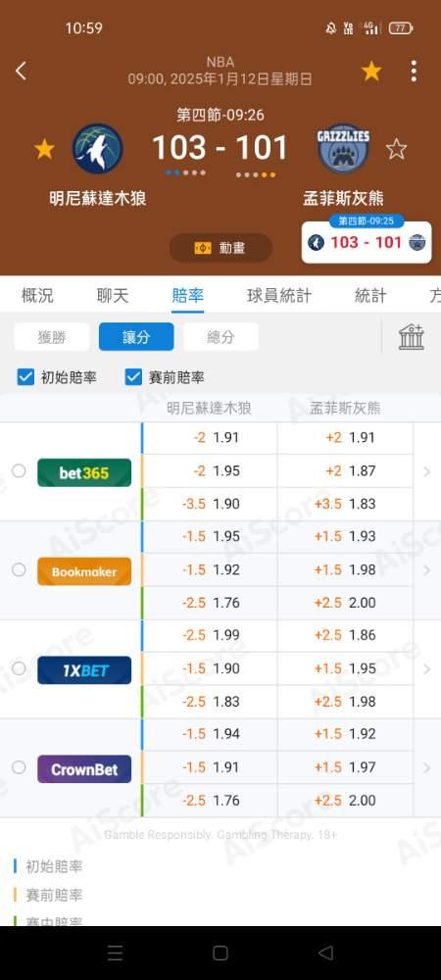The image size is (441, 980).
Task: Open the 動畫 animation button
Action: click(x=220, y=248)
